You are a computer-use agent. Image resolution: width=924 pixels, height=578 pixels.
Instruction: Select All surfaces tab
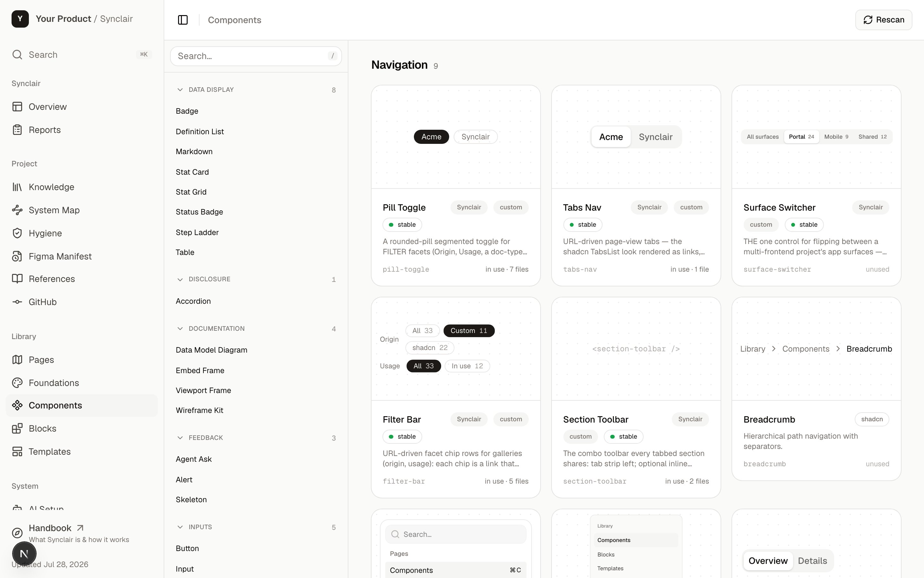coord(763,137)
